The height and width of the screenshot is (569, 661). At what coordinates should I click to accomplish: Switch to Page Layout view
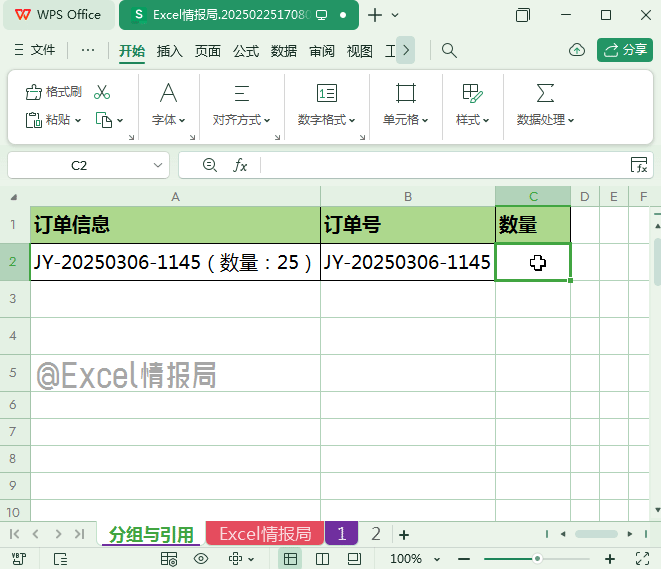(x=354, y=559)
